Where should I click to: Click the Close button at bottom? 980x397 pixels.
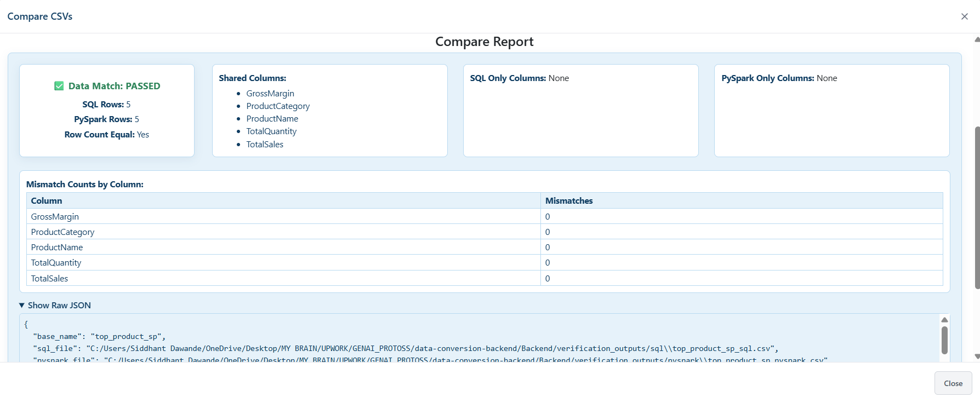click(x=953, y=383)
